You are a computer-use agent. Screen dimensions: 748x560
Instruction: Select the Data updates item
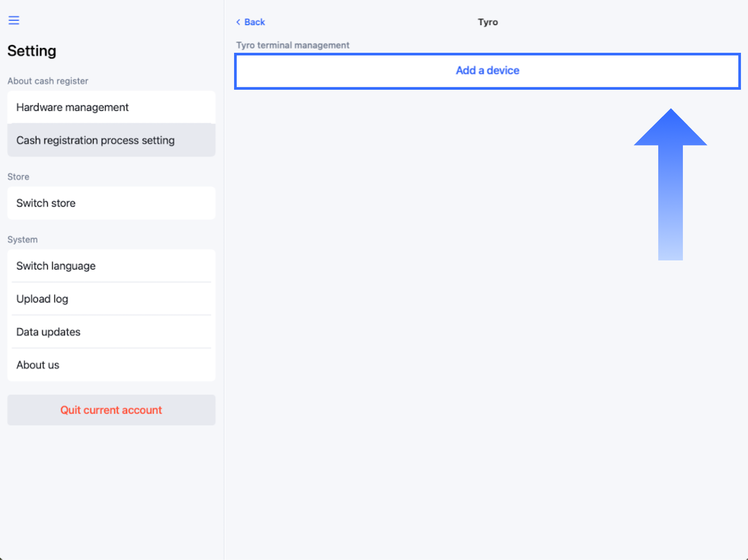click(111, 332)
